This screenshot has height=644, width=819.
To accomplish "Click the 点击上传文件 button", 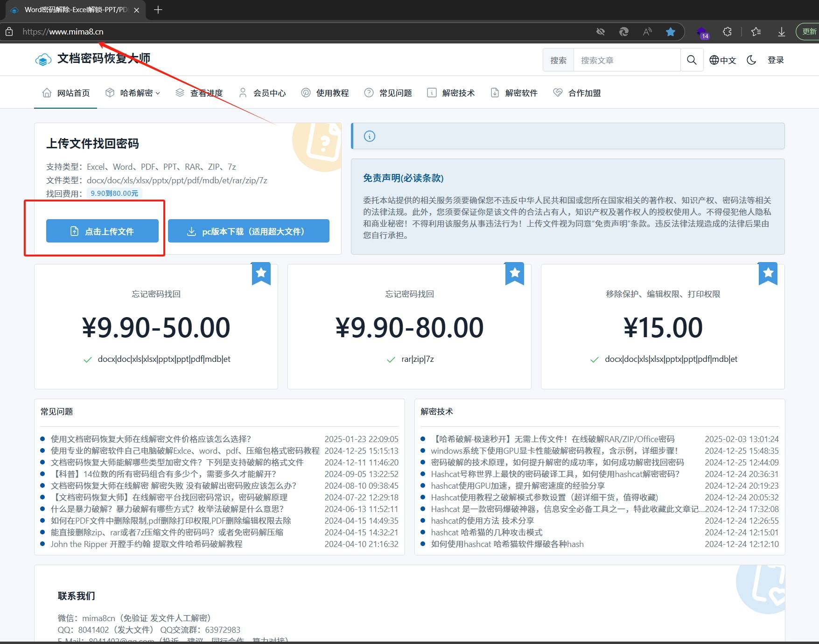I will (102, 231).
